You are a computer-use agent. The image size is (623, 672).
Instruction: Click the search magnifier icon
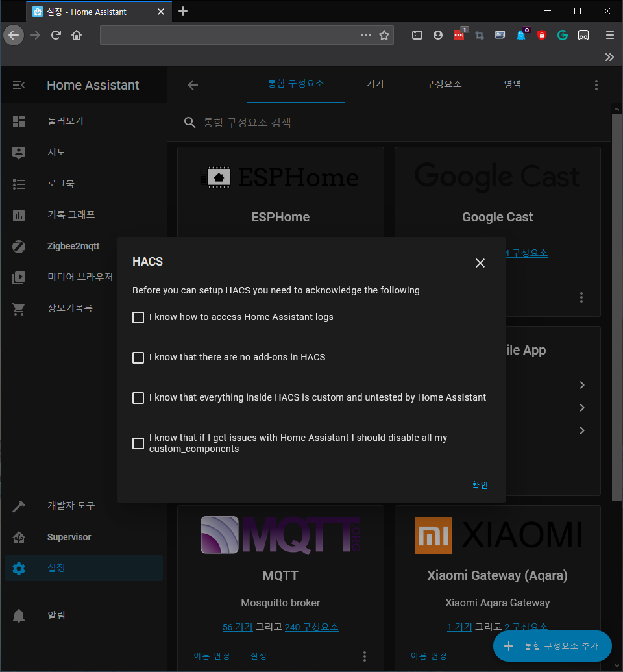(189, 123)
